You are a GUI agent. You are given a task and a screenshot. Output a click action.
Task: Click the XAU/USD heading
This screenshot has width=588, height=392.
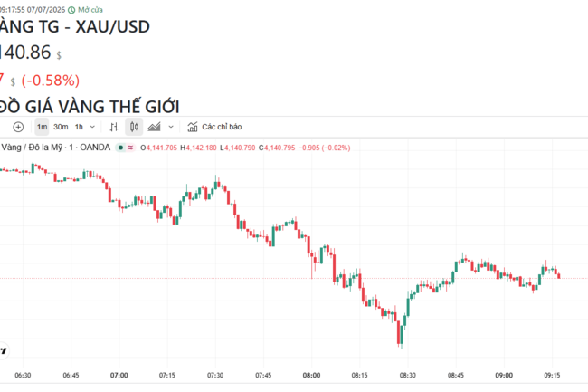pyautogui.click(x=112, y=26)
